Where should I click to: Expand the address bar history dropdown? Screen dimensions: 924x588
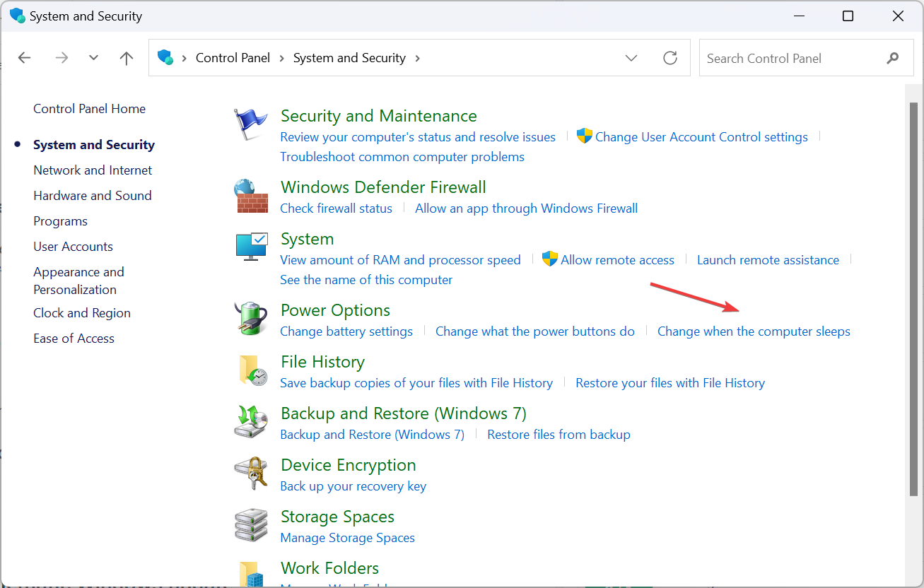tap(631, 58)
